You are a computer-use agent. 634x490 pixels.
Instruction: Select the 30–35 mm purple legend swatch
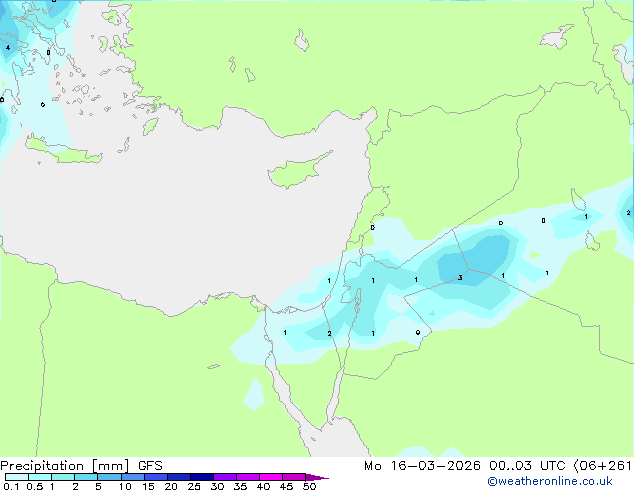click(225, 477)
